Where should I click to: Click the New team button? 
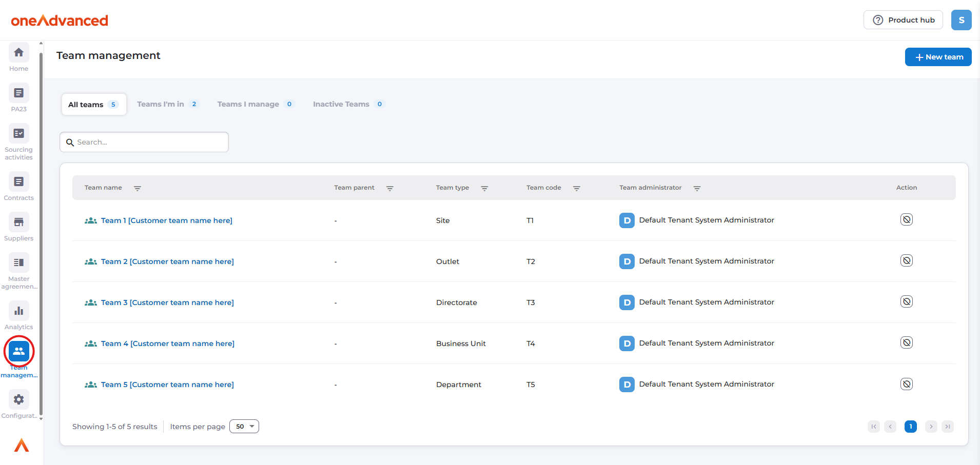click(x=938, y=57)
